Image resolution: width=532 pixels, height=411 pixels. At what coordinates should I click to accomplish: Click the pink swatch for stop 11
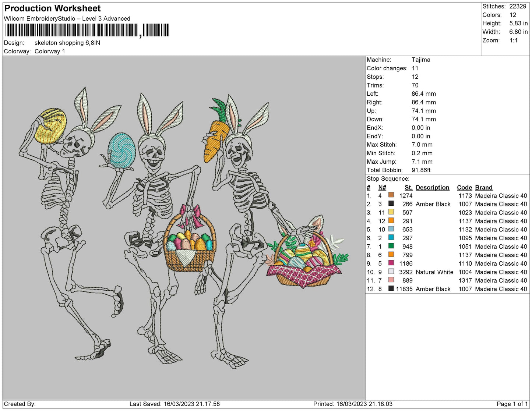(391, 280)
